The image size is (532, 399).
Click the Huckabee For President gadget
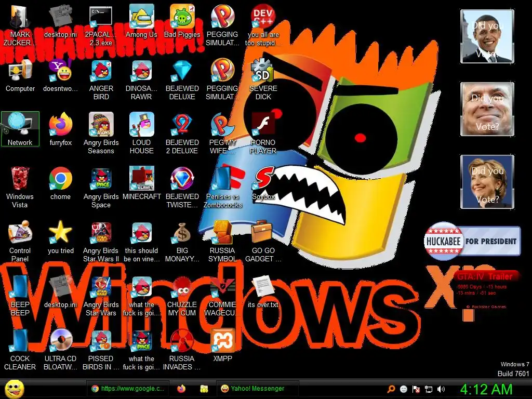[x=472, y=241]
